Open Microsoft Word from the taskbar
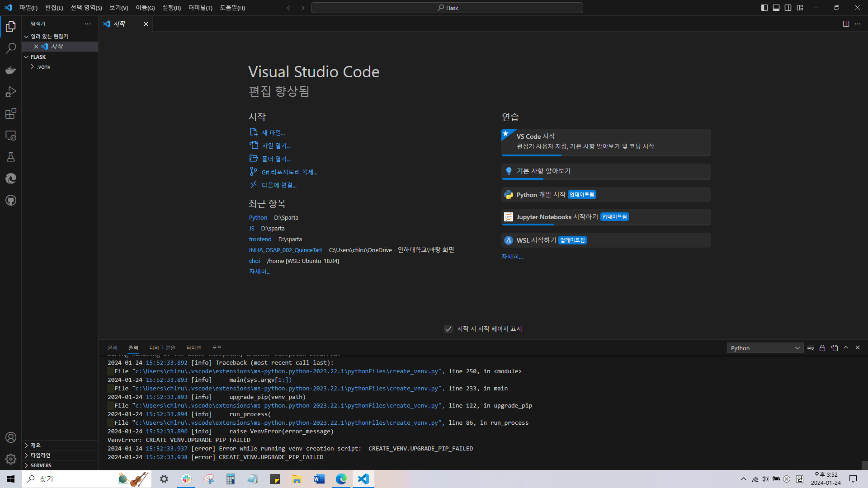The image size is (868, 488). (319, 479)
